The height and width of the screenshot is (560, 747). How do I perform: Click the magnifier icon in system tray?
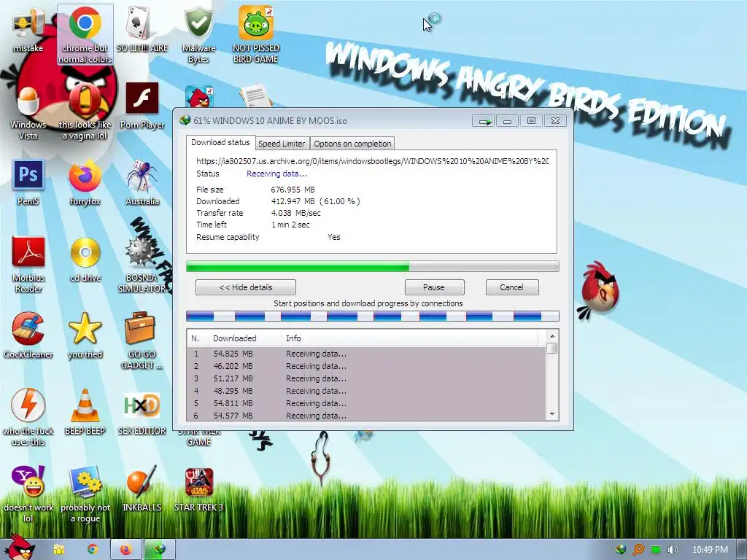click(x=638, y=550)
